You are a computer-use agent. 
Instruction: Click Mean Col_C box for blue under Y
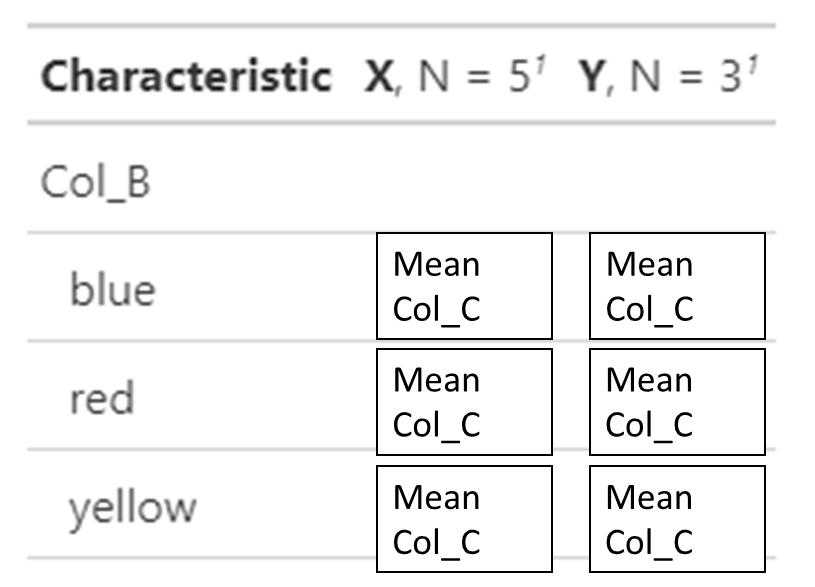tap(677, 286)
